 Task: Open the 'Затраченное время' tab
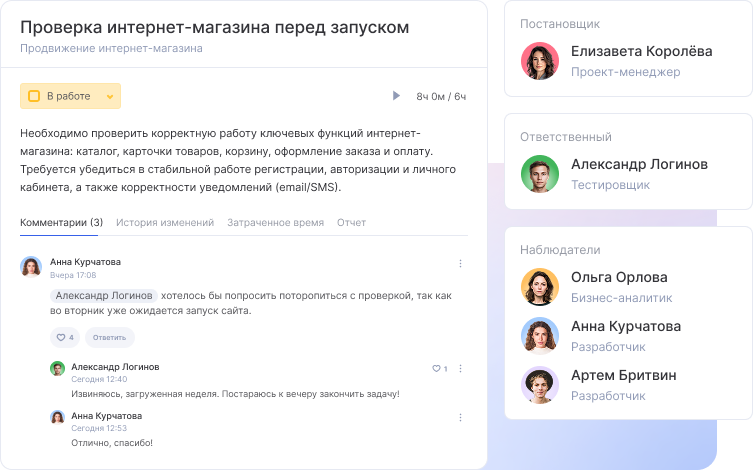coord(275,223)
